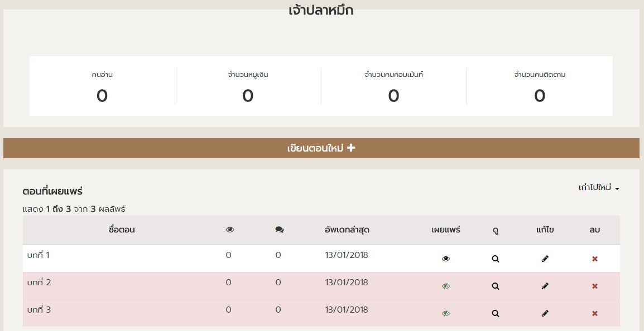
Task: Edit บทที่ 1 with the pencil icon
Action: coord(545,259)
